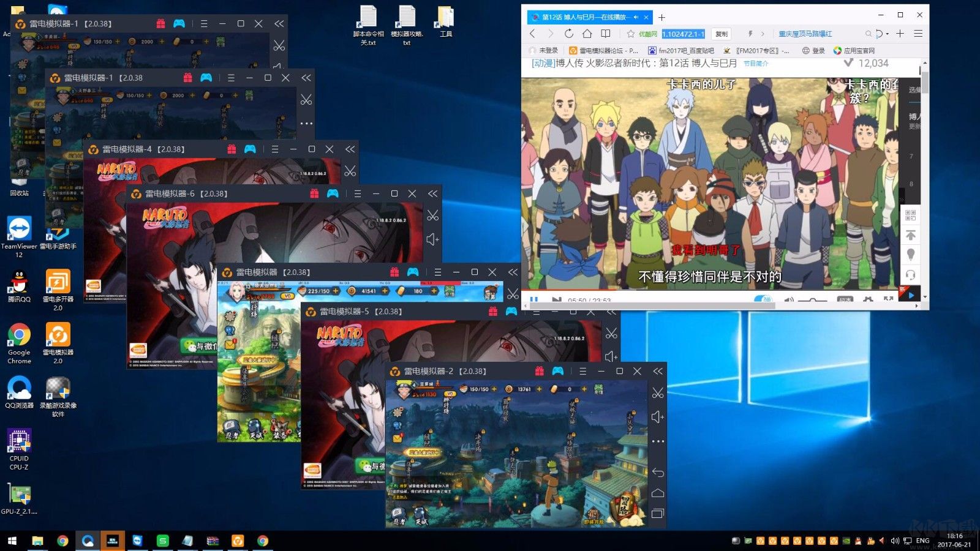Image resolution: width=980 pixels, height=551 pixels.
Task: Adjust the video player volume slider
Action: point(813,300)
